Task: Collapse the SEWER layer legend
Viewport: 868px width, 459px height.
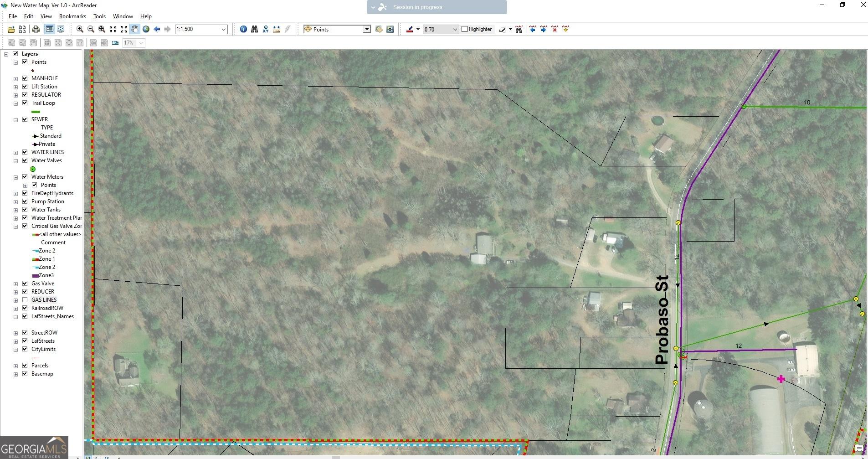Action: [x=15, y=119]
